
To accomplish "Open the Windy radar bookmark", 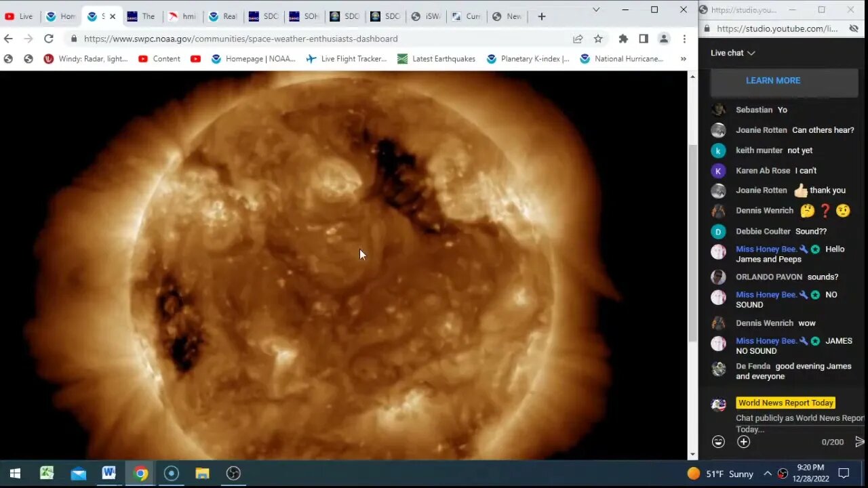I will click(86, 59).
